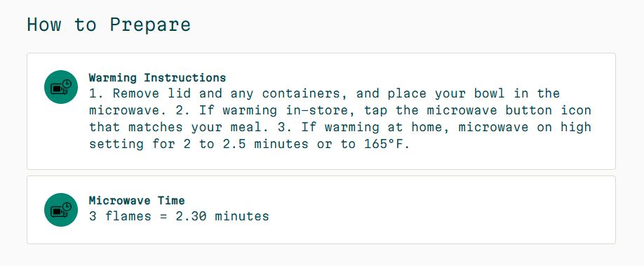Click the microwave icon beside Warming Instructions

(61, 87)
